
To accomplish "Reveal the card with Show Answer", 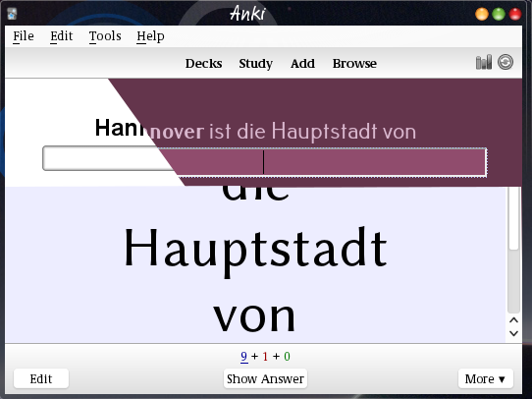I will [265, 378].
